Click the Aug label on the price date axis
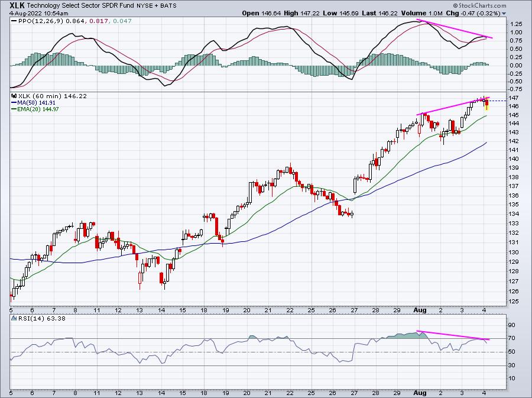532x398 pixels. [420, 310]
